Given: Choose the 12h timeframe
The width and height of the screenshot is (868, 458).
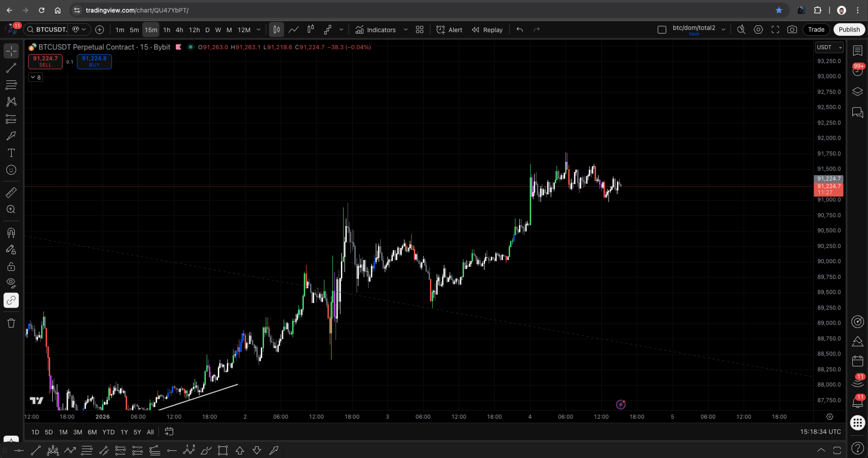Looking at the screenshot, I should (194, 30).
